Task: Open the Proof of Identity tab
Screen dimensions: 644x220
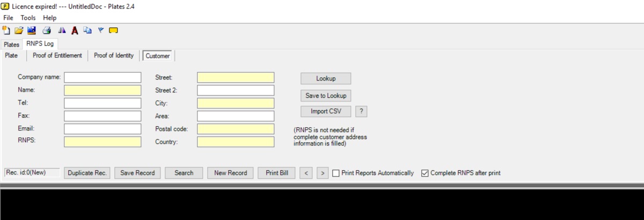Action: (x=114, y=55)
